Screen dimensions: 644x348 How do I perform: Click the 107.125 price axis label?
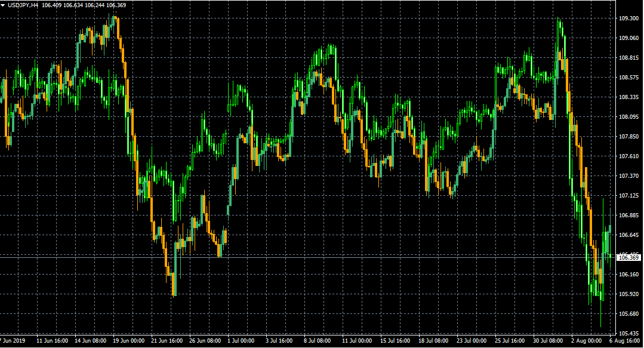click(628, 196)
